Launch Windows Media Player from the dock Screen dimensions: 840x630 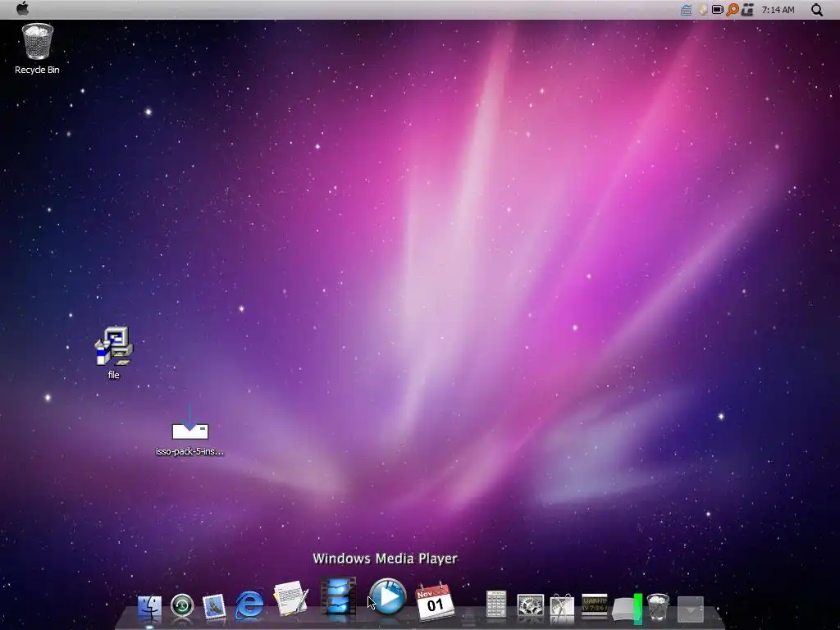coord(388,596)
